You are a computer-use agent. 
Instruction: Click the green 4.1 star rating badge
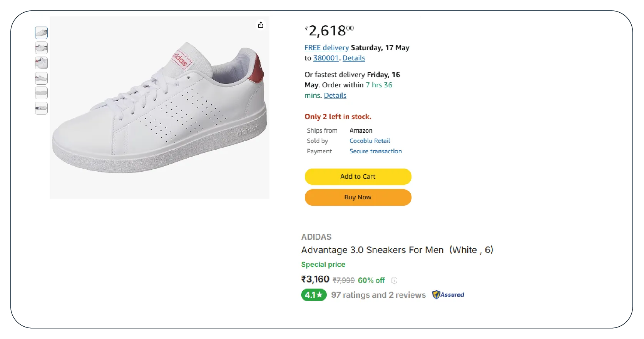314,295
